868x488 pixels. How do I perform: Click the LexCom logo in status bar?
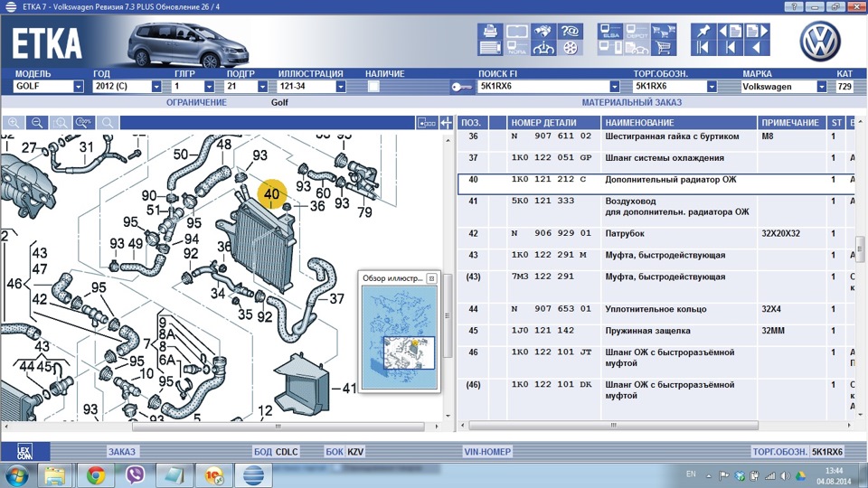point(24,452)
